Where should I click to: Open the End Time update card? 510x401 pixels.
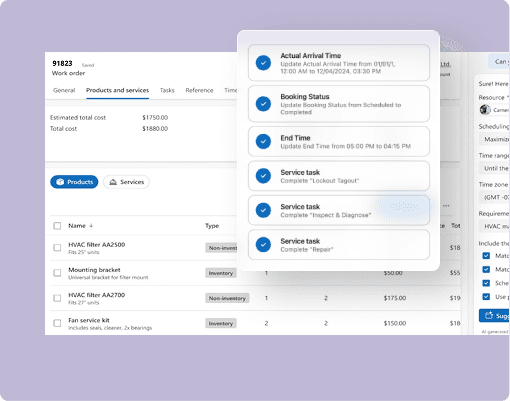tap(339, 141)
